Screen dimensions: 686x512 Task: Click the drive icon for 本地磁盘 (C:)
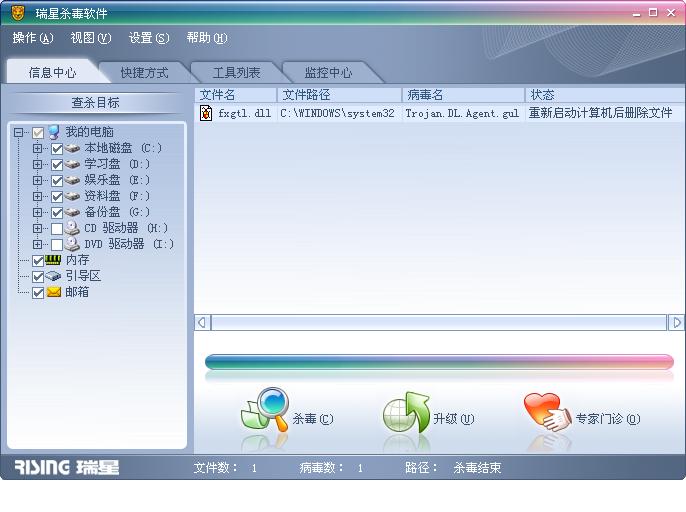73,148
